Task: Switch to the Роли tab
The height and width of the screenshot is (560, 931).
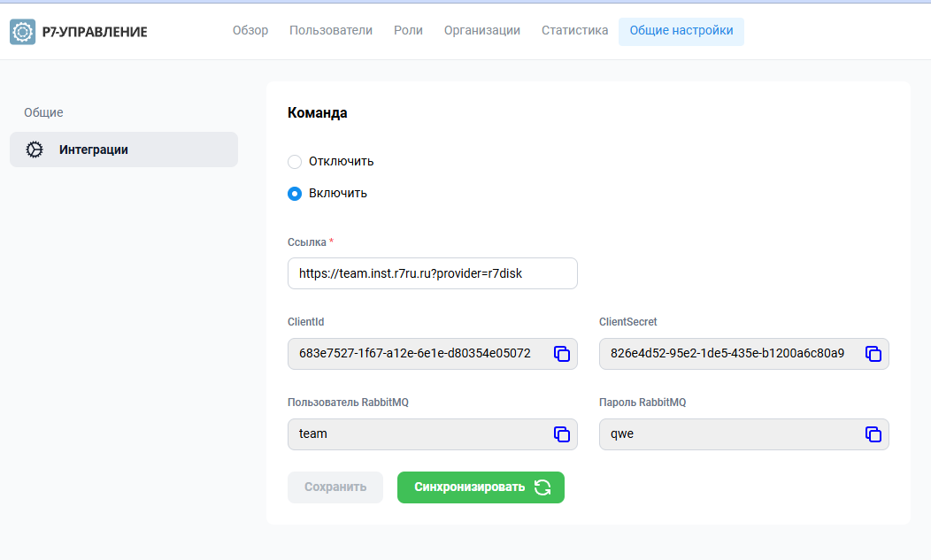Action: pyautogui.click(x=408, y=31)
